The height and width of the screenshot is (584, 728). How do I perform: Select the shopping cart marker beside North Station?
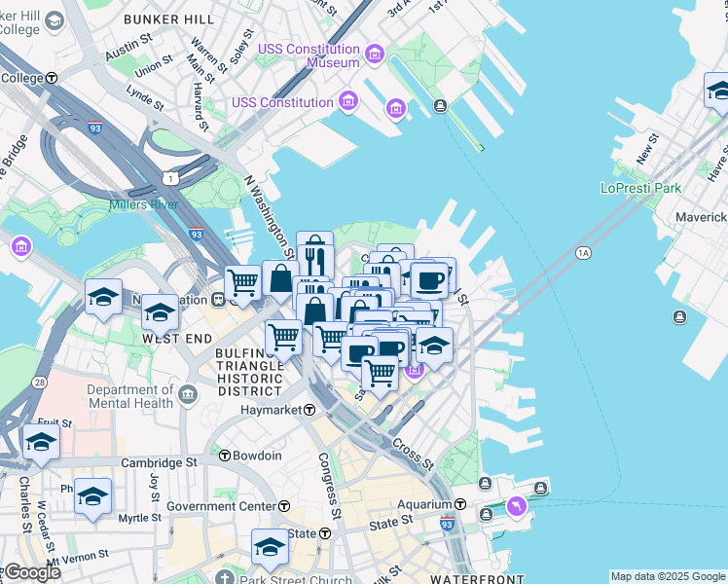click(x=242, y=283)
